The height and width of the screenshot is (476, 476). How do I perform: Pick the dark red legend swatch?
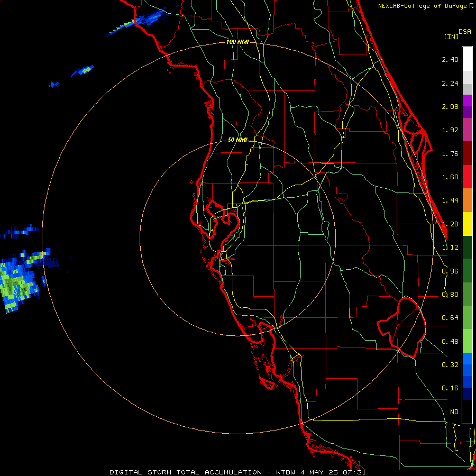467,153
